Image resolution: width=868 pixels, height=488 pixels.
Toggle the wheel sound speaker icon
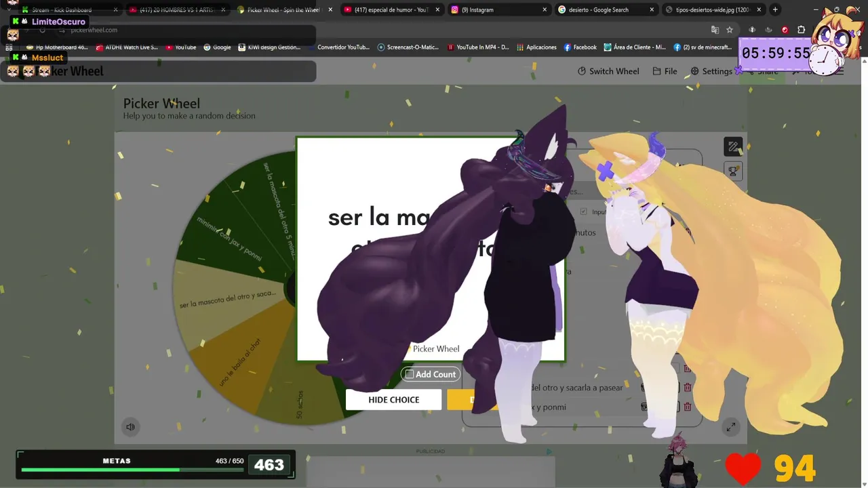(130, 427)
